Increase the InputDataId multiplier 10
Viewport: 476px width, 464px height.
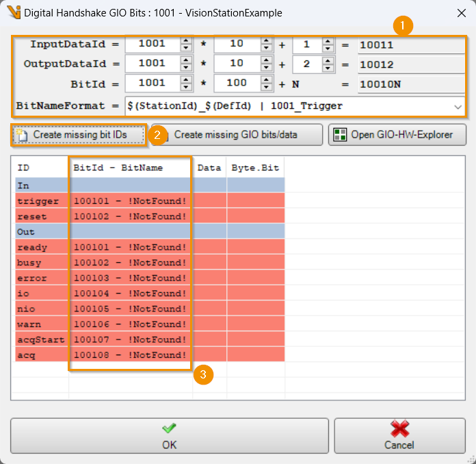click(266, 40)
